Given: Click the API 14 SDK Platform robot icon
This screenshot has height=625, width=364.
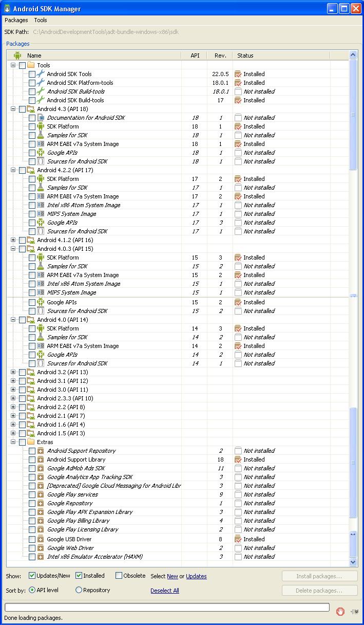Looking at the screenshot, I should (x=41, y=328).
